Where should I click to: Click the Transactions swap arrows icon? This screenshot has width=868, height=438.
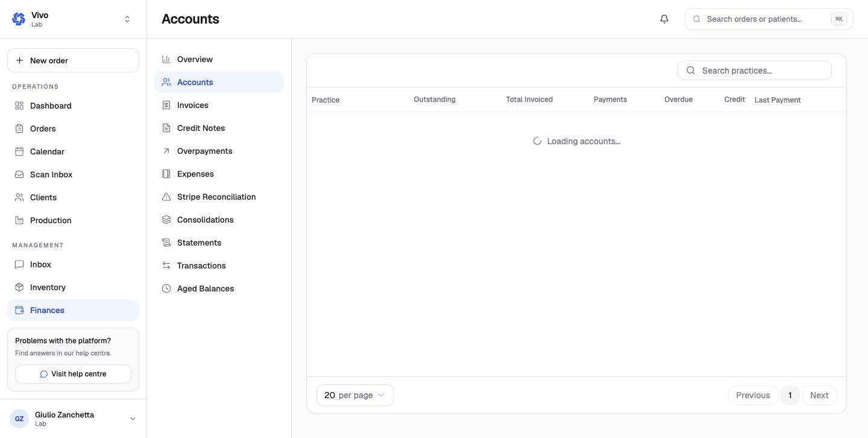(x=166, y=265)
